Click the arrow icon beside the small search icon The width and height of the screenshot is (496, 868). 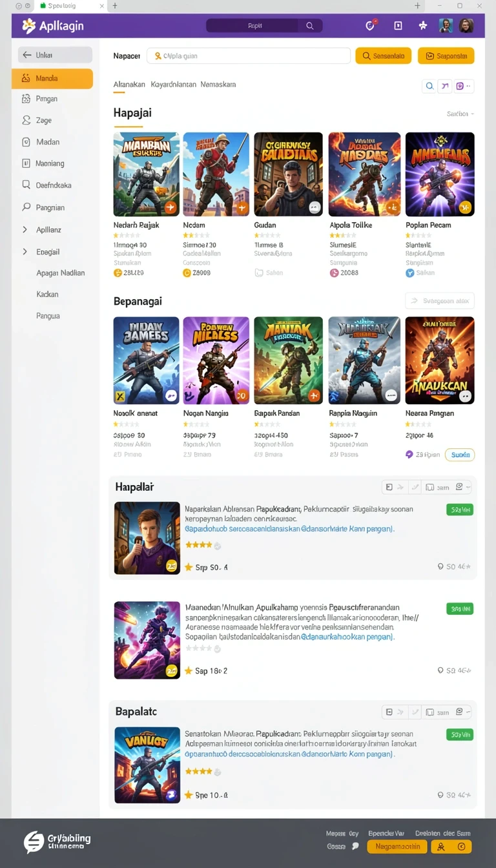pyautogui.click(x=445, y=86)
